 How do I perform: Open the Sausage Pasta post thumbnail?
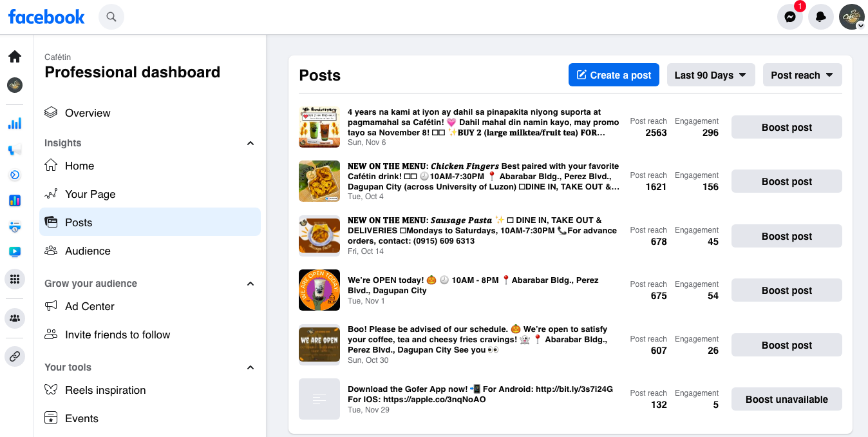click(319, 236)
